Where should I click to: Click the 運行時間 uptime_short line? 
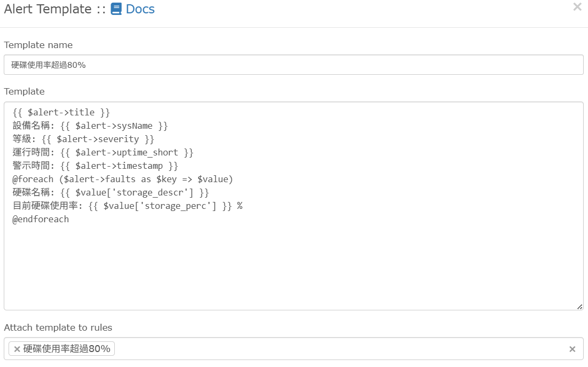(103, 153)
